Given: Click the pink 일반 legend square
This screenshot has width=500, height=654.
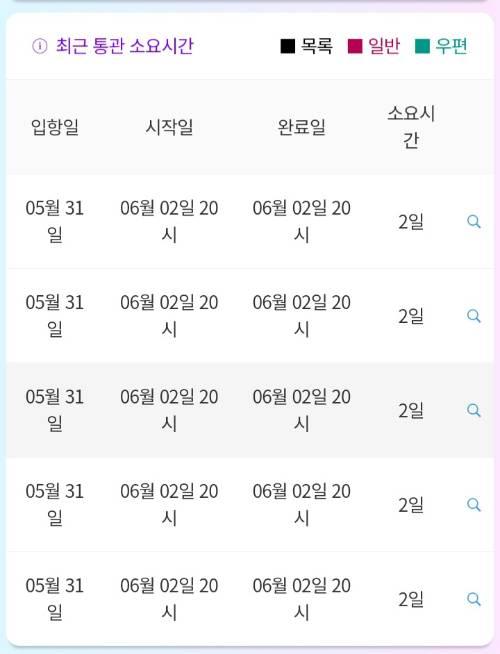Looking at the screenshot, I should [x=355, y=46].
